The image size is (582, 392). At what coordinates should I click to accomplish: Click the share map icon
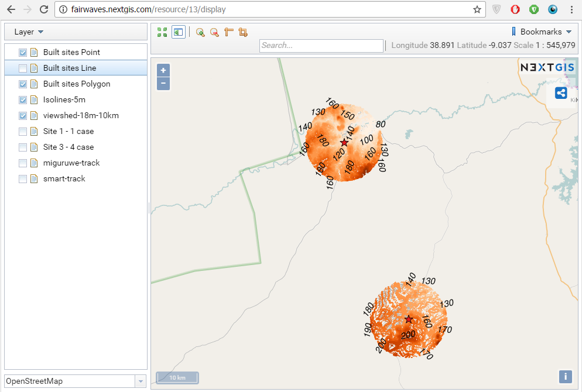click(x=560, y=93)
